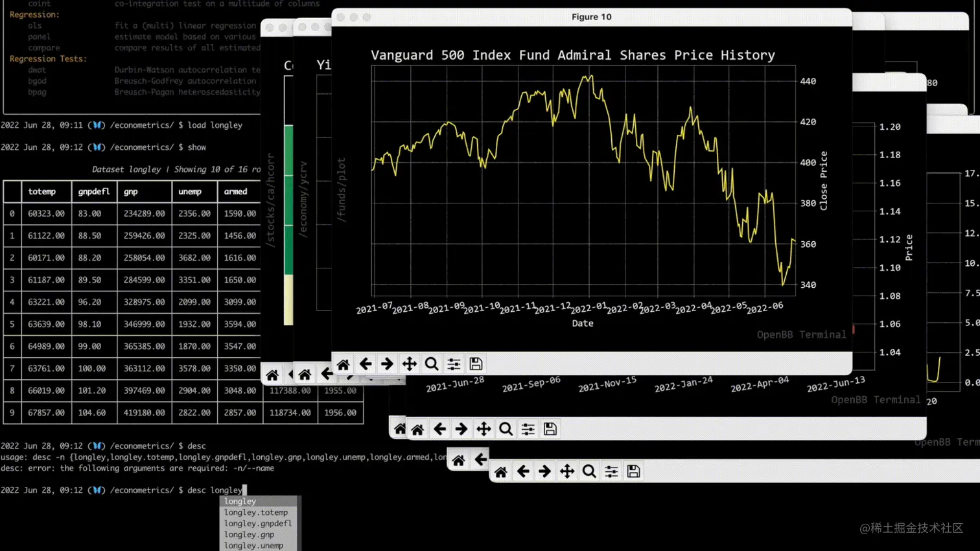Image resolution: width=980 pixels, height=551 pixels.
Task: Choose 'longley.unemp' autocomplete suggestion
Action: click(259, 545)
